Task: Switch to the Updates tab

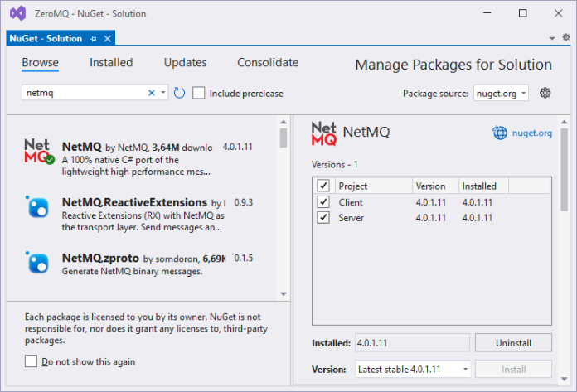Action: 185,62
